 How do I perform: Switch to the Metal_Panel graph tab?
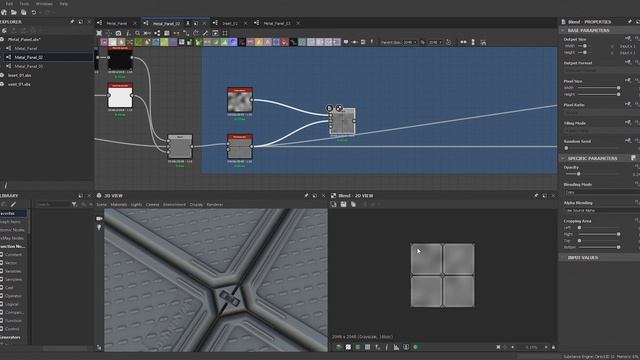(117, 23)
